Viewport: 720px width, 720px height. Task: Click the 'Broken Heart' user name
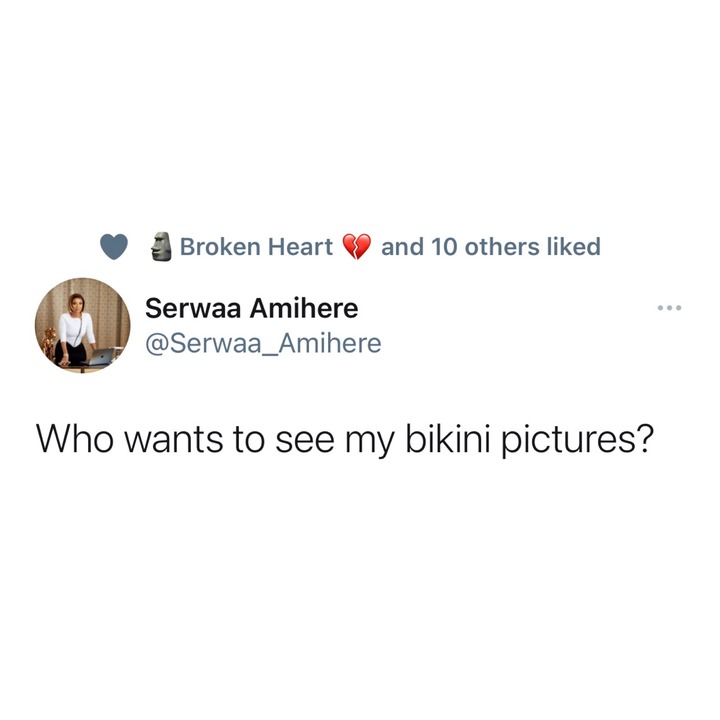256,247
